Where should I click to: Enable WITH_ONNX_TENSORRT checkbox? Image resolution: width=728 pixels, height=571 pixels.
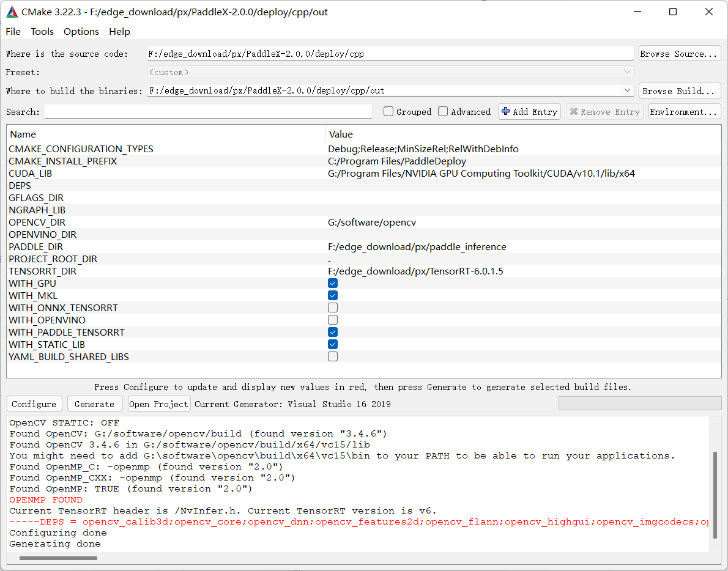pyautogui.click(x=332, y=308)
